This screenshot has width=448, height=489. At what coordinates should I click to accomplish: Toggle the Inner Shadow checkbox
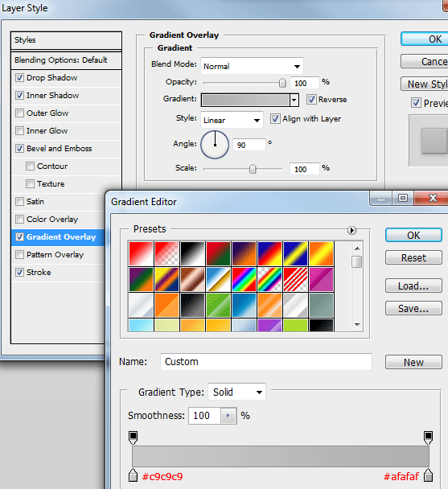[x=19, y=96]
